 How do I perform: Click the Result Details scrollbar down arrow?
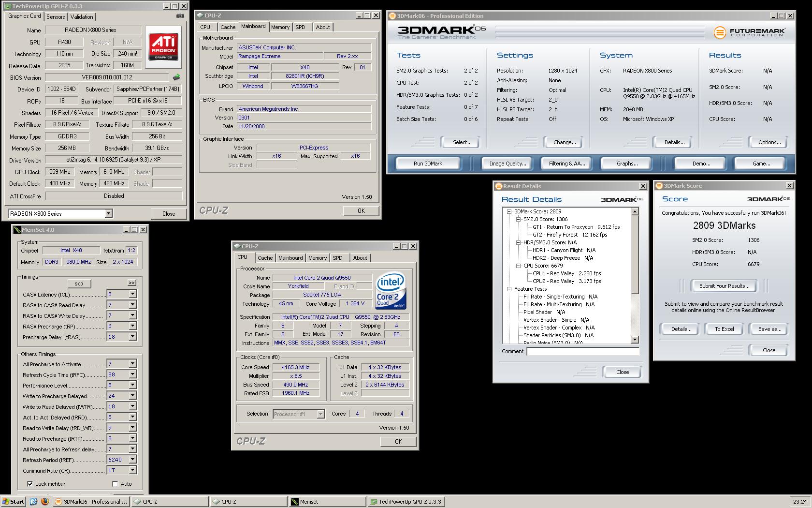point(635,340)
